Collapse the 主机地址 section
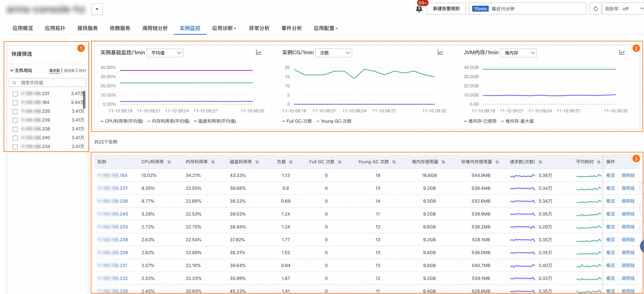Viewport: 644px width, 294px height. [11, 70]
